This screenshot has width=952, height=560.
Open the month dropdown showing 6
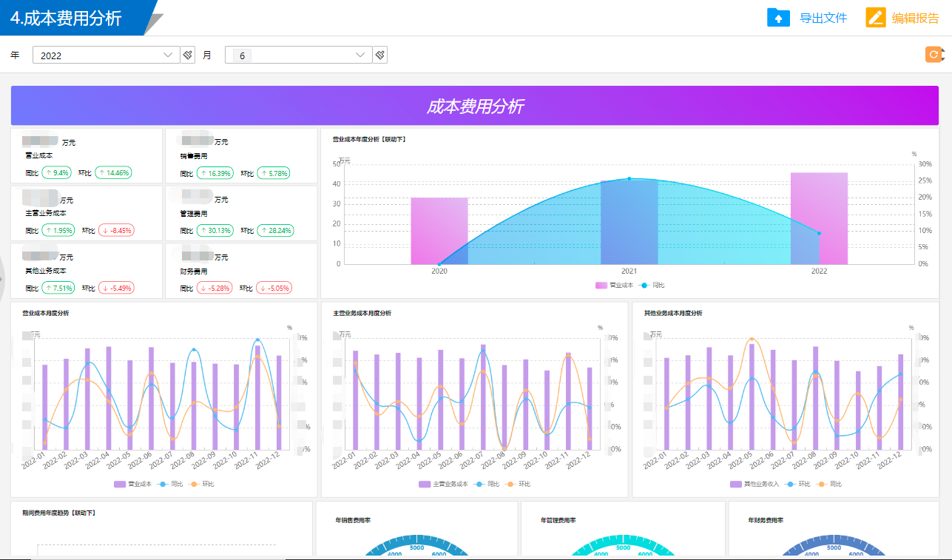pyautogui.click(x=299, y=55)
